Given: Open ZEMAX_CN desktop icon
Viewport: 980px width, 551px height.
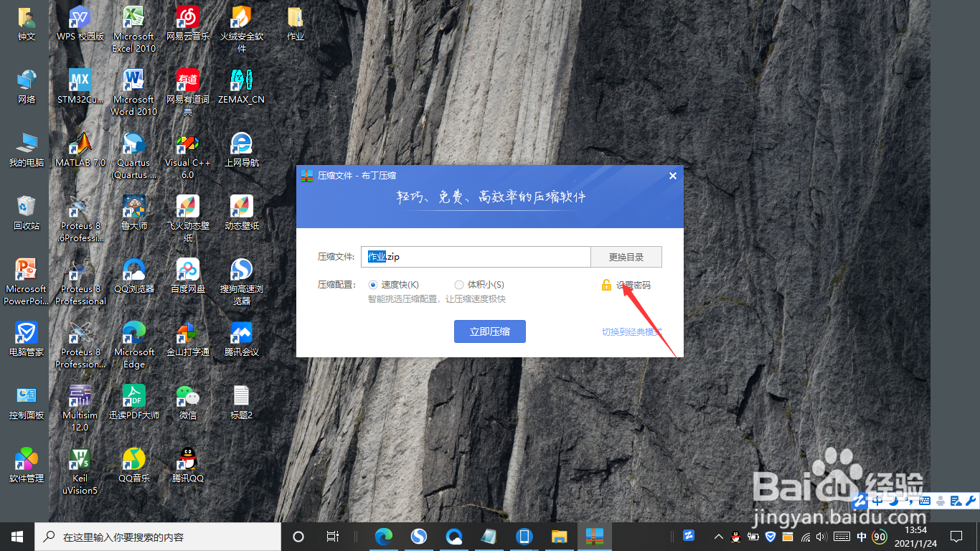Looking at the screenshot, I should [242, 86].
